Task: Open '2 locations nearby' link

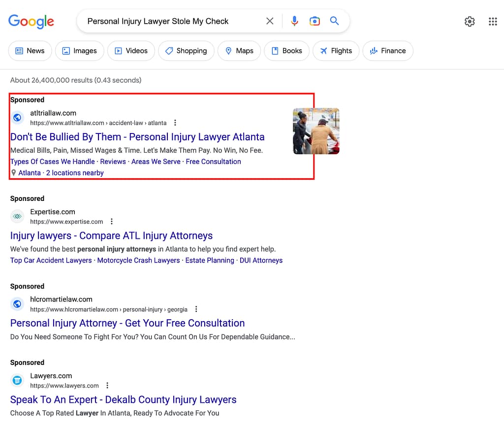Action: pos(75,173)
